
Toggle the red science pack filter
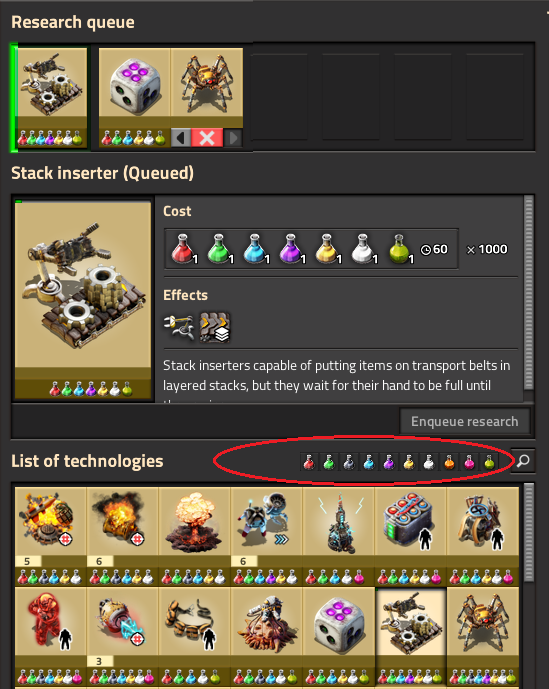(x=309, y=462)
